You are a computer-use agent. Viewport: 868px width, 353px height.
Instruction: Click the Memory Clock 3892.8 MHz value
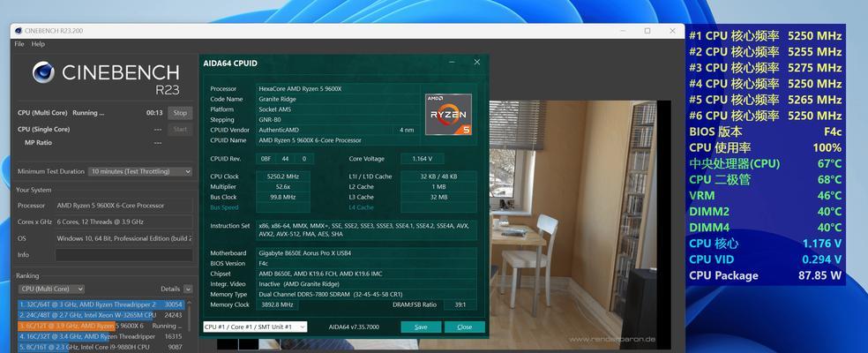(x=277, y=304)
